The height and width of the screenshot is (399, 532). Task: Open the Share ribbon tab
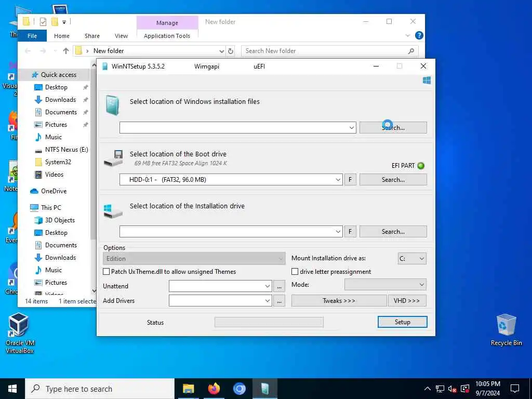92,36
